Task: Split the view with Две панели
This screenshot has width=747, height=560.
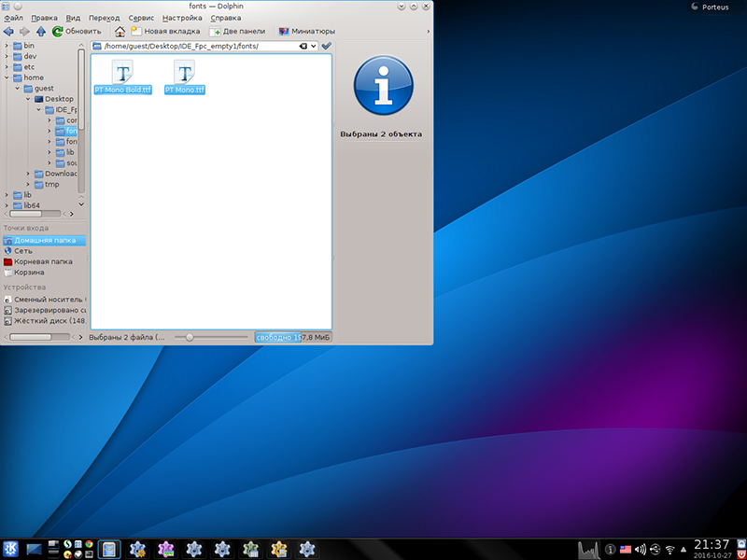Action: click(x=238, y=32)
